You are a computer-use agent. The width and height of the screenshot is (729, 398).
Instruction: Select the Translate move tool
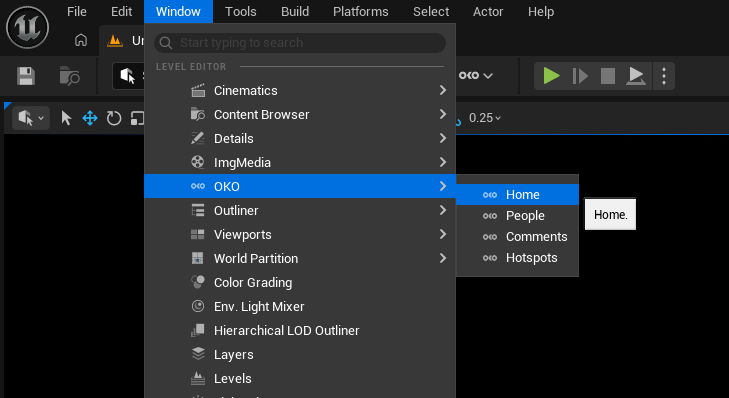click(x=90, y=118)
